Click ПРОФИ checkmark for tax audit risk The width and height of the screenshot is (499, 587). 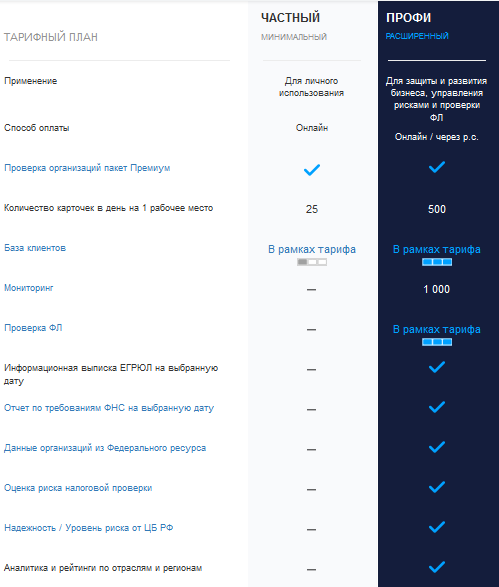[437, 487]
